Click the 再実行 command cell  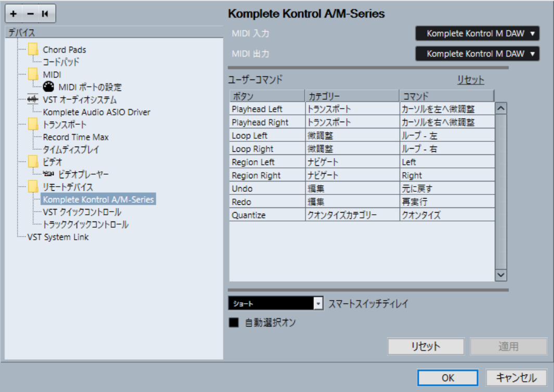(x=447, y=202)
